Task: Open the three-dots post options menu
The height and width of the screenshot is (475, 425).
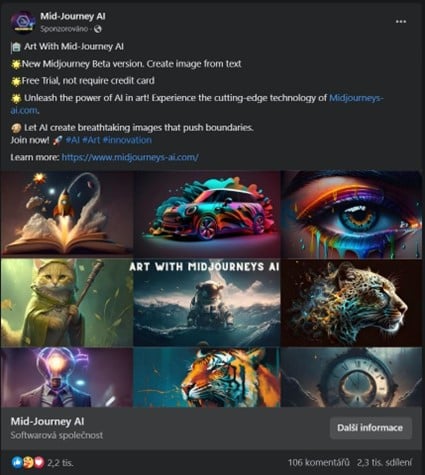Action: [401, 22]
